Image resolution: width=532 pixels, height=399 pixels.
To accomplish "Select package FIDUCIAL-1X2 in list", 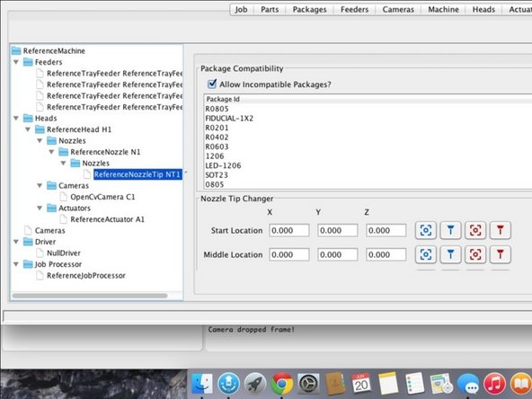I will pyautogui.click(x=368, y=118).
